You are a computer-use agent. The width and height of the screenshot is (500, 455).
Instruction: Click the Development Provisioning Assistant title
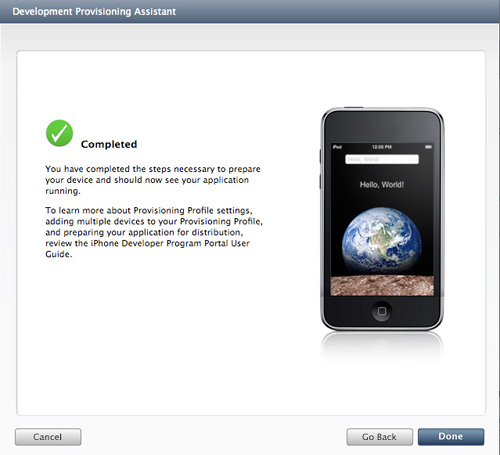pos(94,11)
